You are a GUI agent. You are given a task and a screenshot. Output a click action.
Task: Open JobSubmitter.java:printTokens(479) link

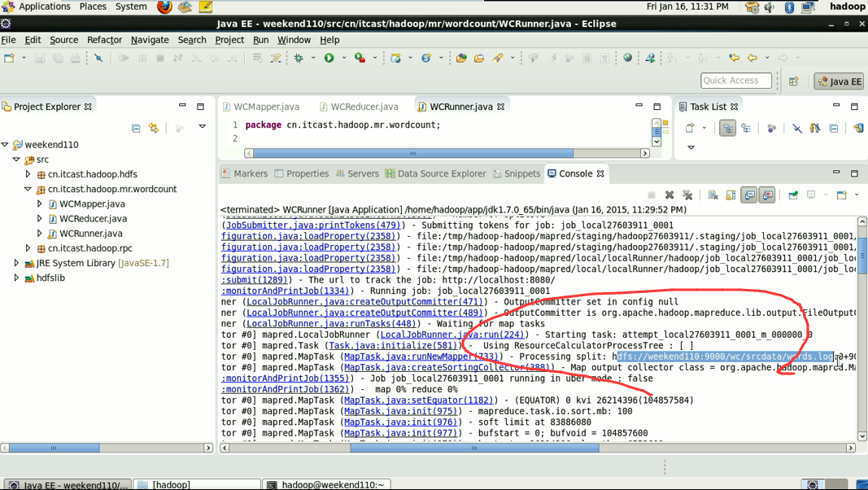(x=313, y=225)
